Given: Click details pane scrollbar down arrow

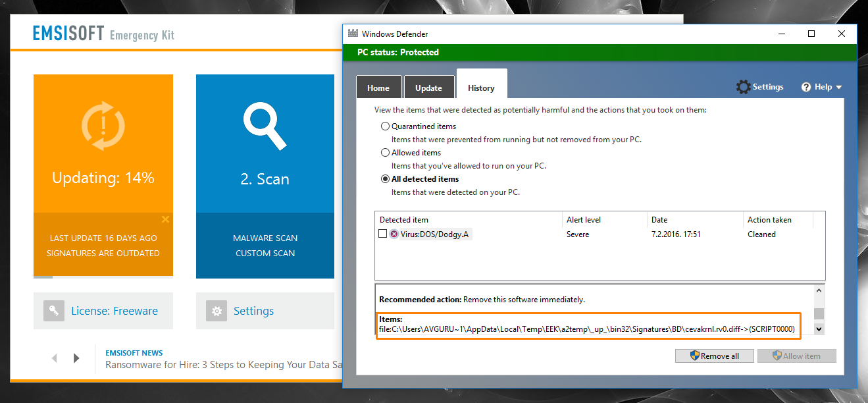Looking at the screenshot, I should (x=819, y=329).
